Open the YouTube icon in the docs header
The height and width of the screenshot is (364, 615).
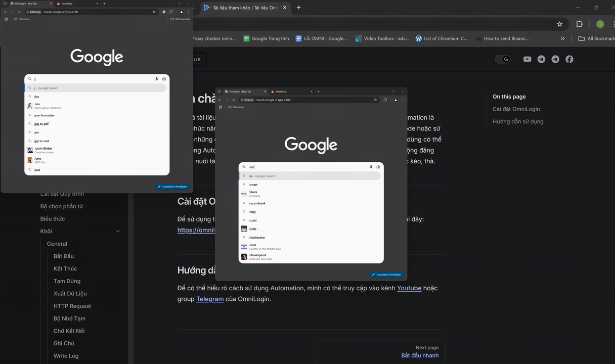tap(527, 59)
